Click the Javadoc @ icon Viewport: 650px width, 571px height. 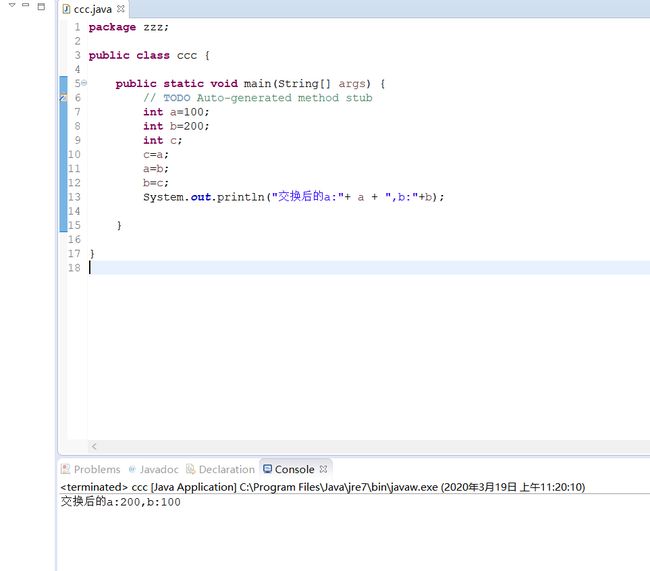tap(132, 469)
